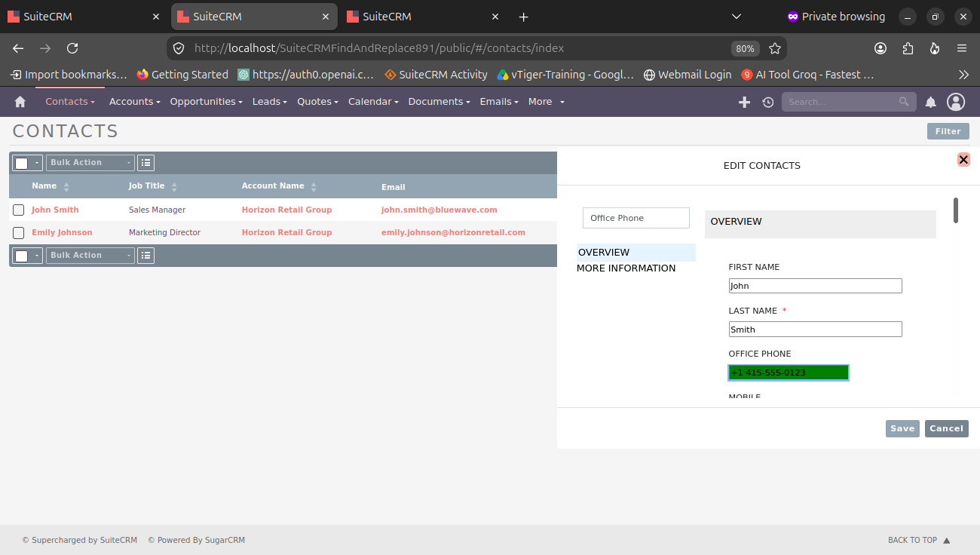Toggle top select-all checkbox

point(22,163)
